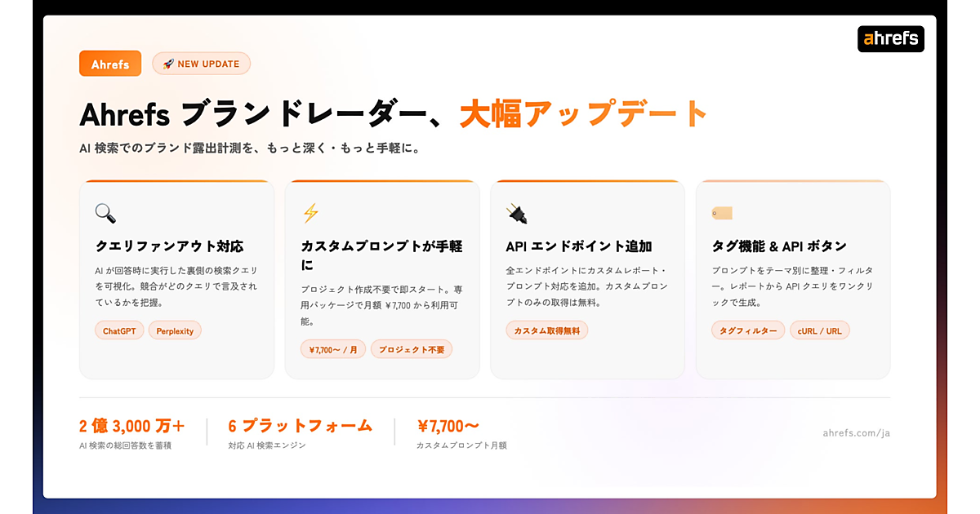
Task: Click the API エンドポイント追加 card title
Action: tap(579, 246)
